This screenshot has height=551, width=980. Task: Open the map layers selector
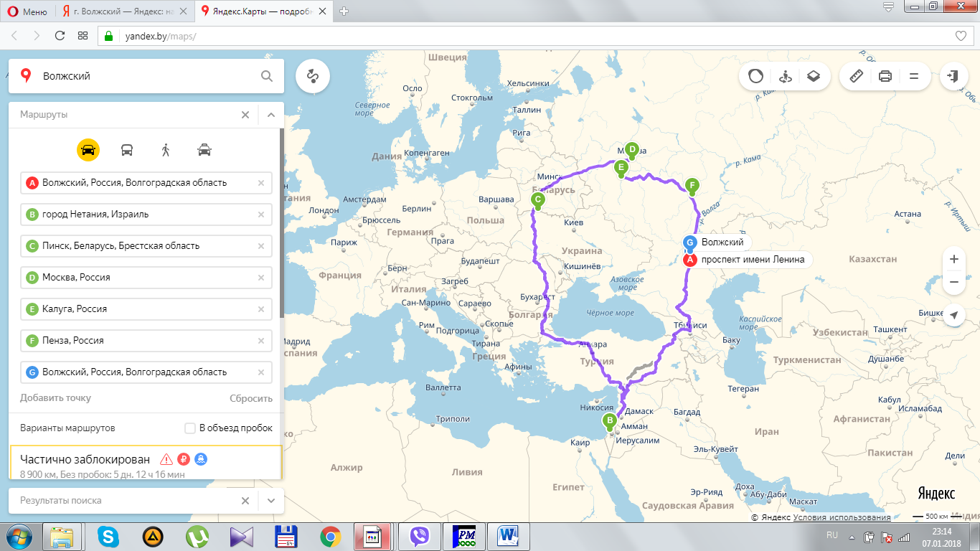pos(813,76)
